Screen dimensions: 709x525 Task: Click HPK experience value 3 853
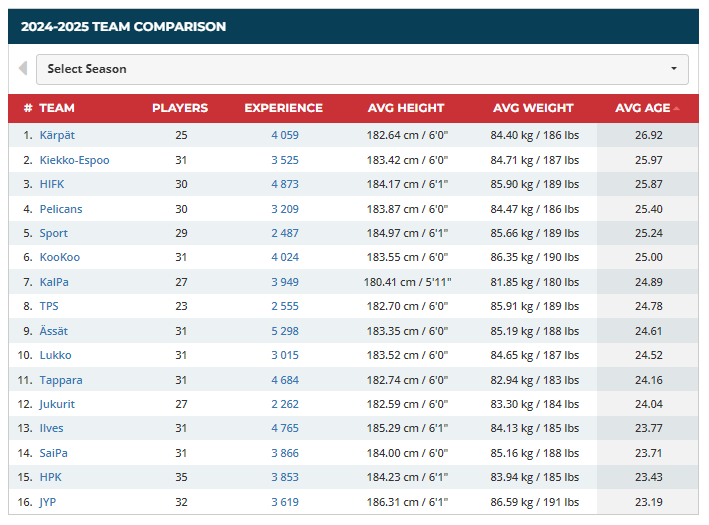click(x=285, y=477)
